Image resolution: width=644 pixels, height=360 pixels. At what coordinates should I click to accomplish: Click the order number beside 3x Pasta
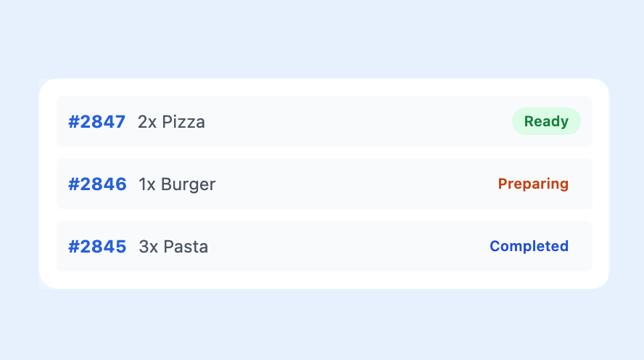[97, 247]
